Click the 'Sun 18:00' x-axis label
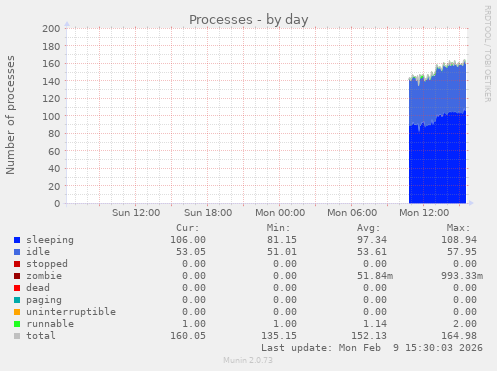Viewport: 497px width, 371px height. [208, 213]
